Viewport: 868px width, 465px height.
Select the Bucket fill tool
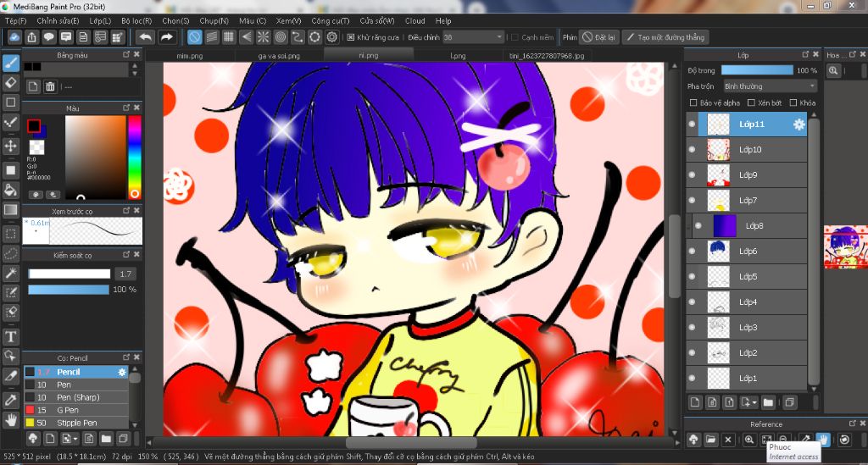[10, 190]
